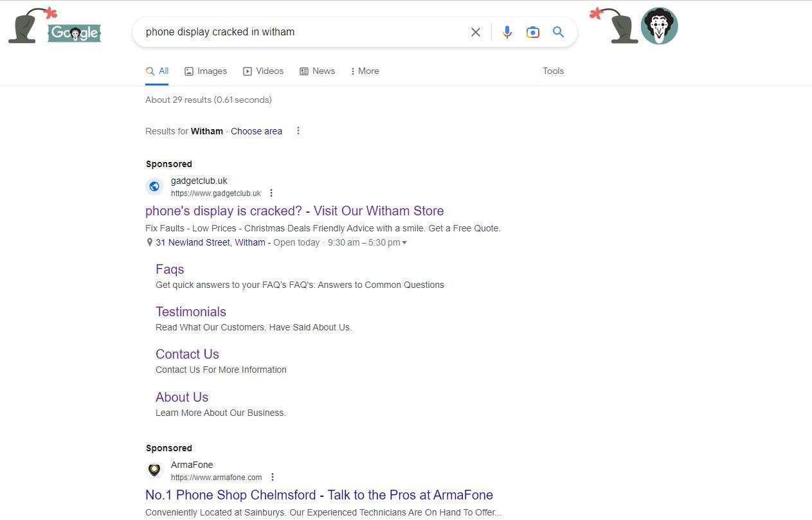
Task: Open the Testimonials sitelink
Action: click(191, 312)
